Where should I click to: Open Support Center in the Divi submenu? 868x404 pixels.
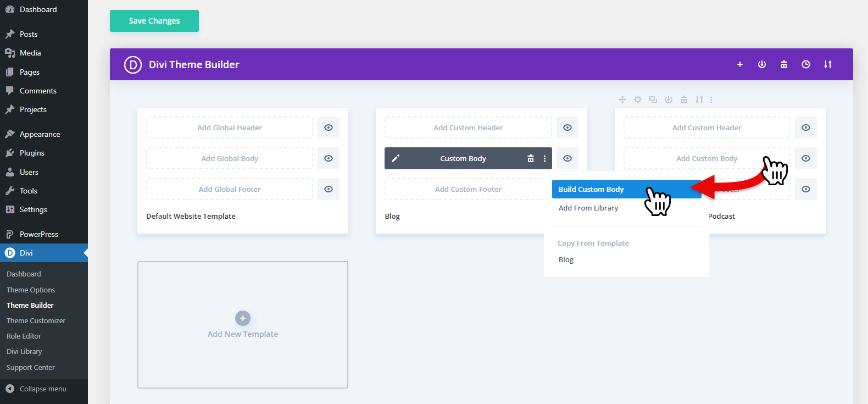(31, 367)
